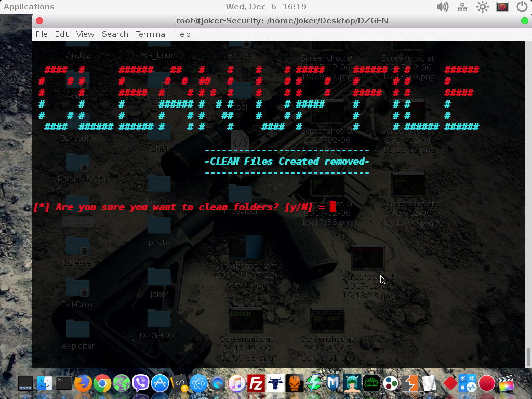Click the power session icon
The image size is (532, 399).
(x=522, y=7)
